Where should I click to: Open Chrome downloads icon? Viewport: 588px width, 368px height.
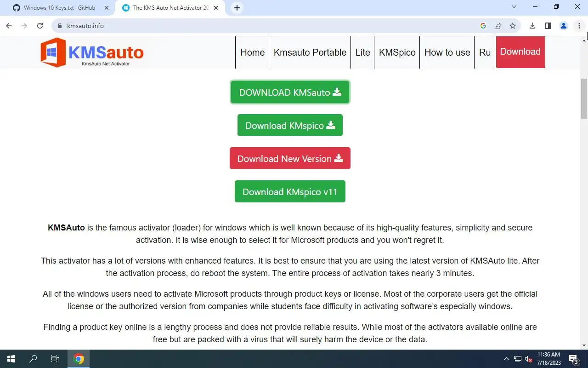pos(532,26)
